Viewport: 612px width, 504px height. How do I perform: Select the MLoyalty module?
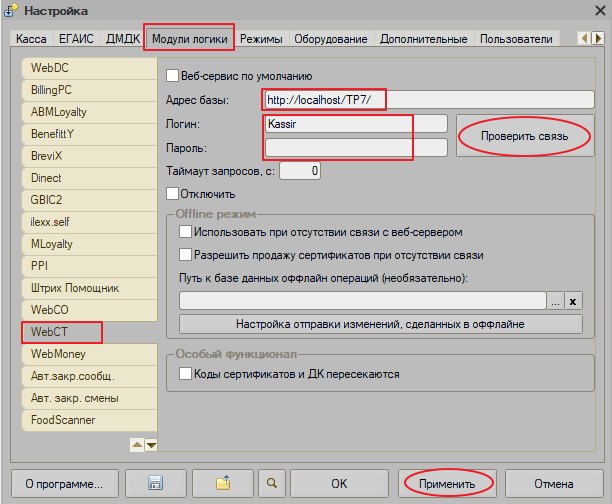pos(90,244)
